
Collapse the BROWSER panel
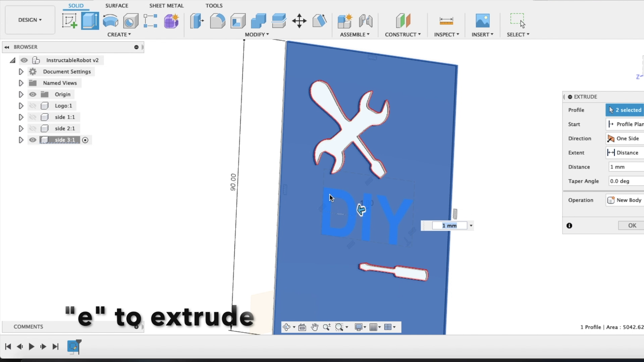point(7,47)
